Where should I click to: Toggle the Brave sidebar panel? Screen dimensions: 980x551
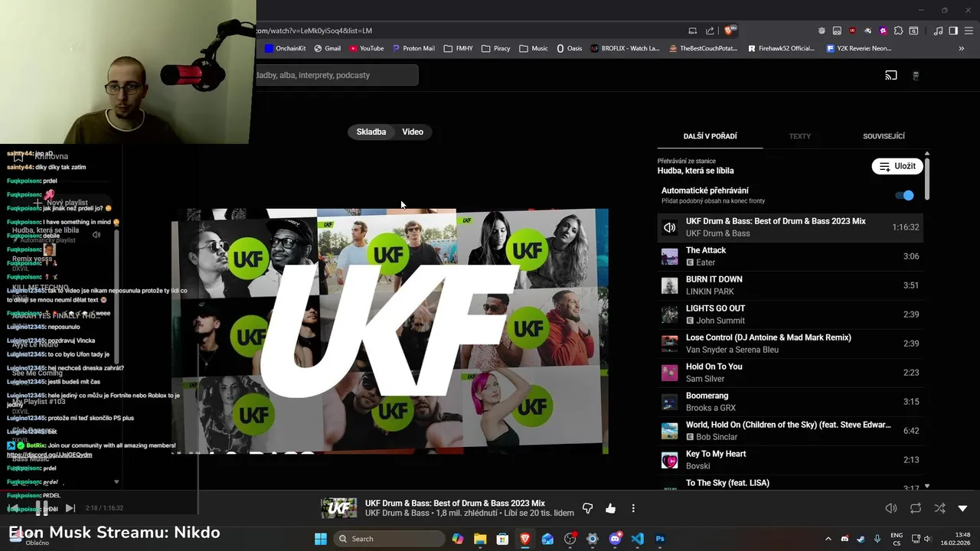(953, 31)
